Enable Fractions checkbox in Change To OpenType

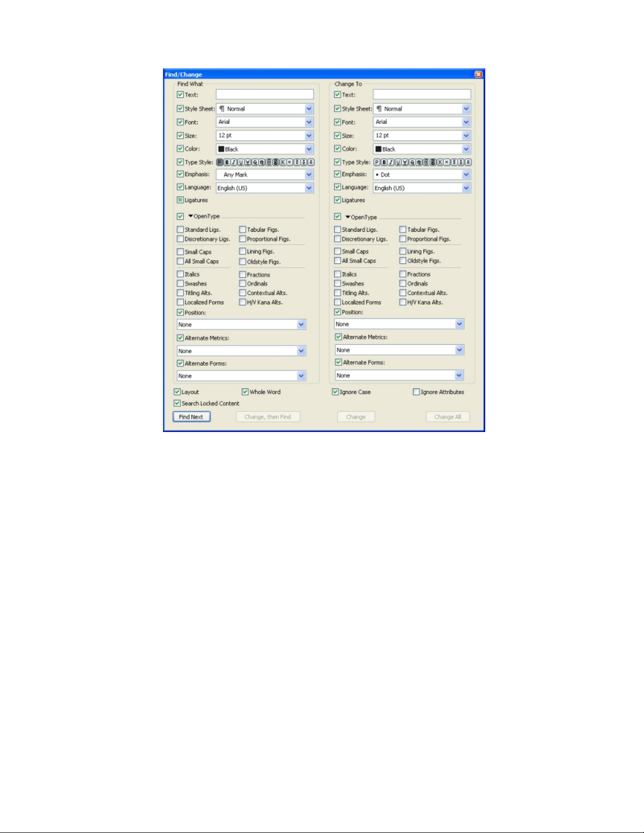pos(403,274)
